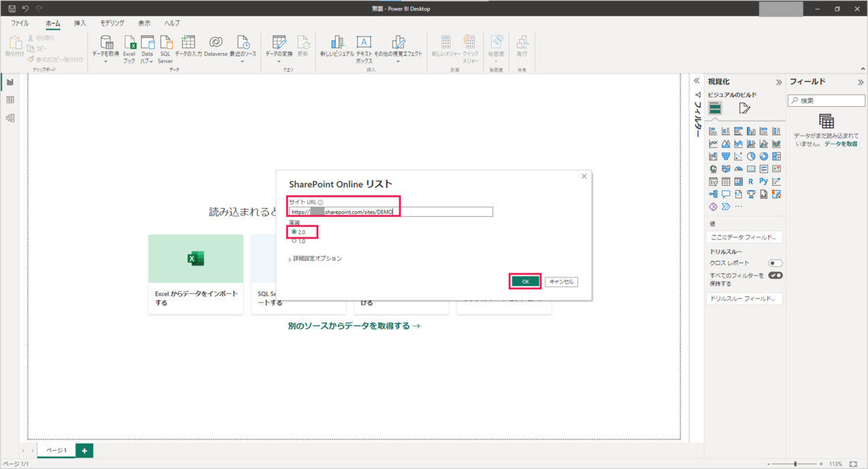Viewport: 868px width, 469px height.
Task: Click the サイト URL input field
Action: pyautogui.click(x=391, y=212)
